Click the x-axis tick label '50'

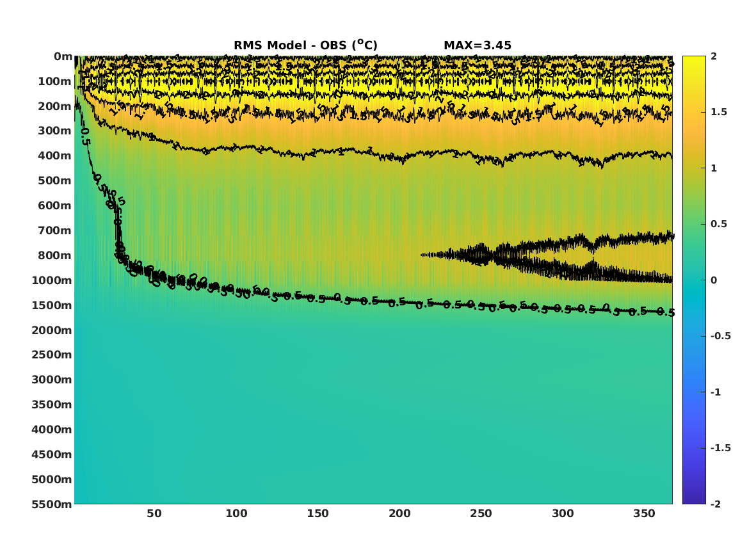(154, 513)
